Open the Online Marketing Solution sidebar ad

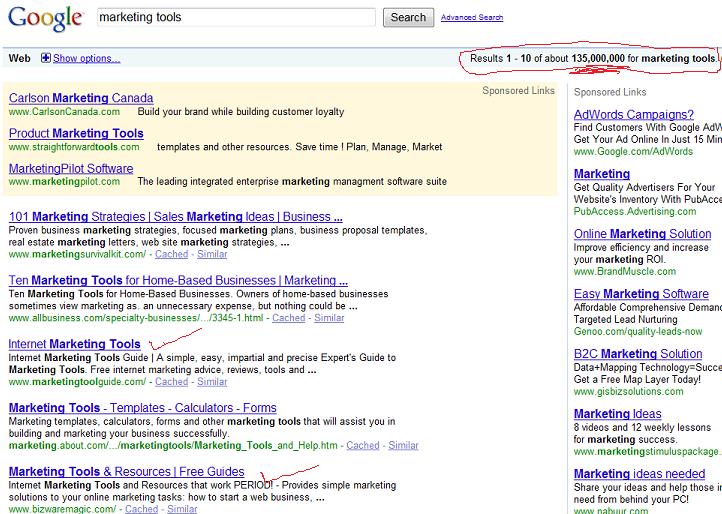(642, 234)
